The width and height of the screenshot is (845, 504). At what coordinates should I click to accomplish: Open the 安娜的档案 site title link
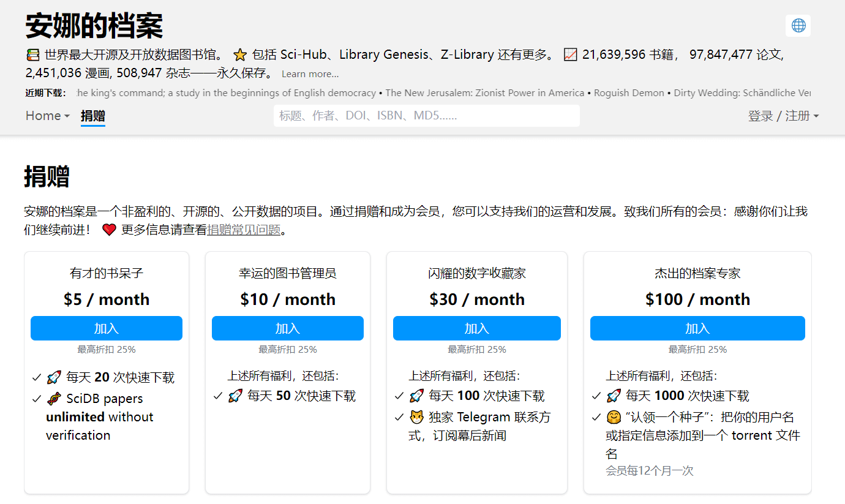(x=94, y=26)
